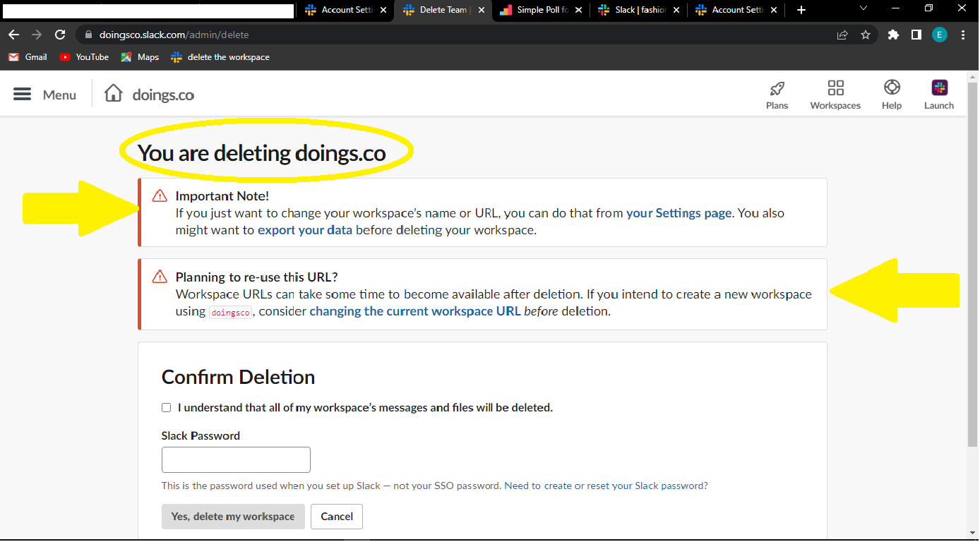This screenshot has width=980, height=542.
Task: Click the browser back arrow
Action: (x=14, y=35)
